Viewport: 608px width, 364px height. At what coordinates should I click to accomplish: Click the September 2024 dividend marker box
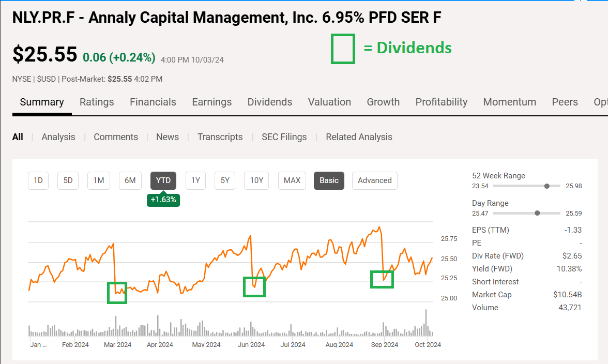tap(382, 279)
